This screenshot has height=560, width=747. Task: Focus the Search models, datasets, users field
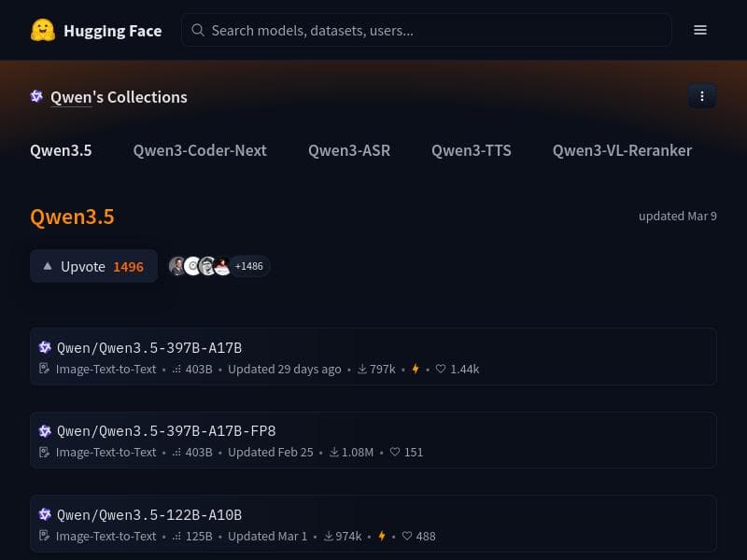[427, 30]
